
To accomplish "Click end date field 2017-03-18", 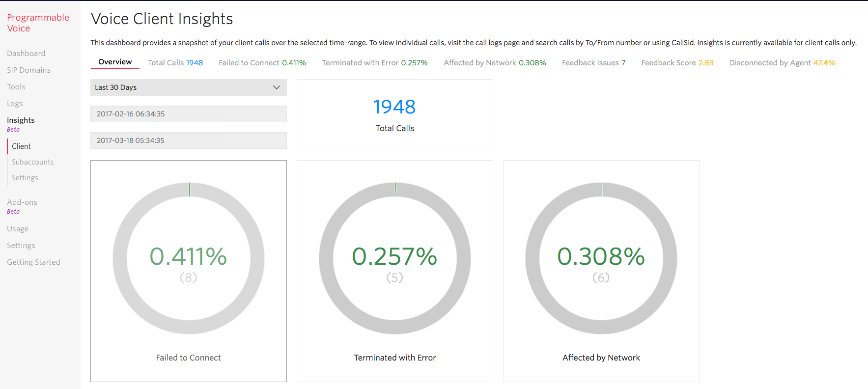I will click(x=189, y=140).
